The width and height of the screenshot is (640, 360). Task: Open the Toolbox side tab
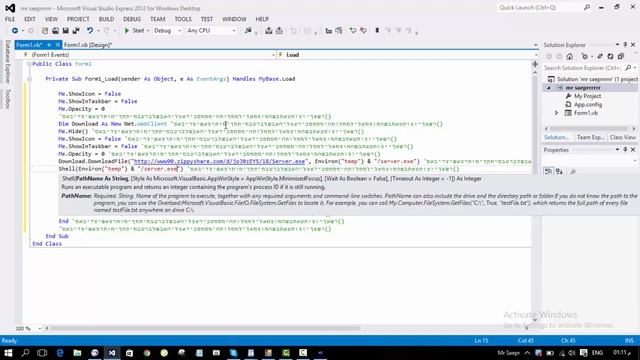(x=7, y=99)
